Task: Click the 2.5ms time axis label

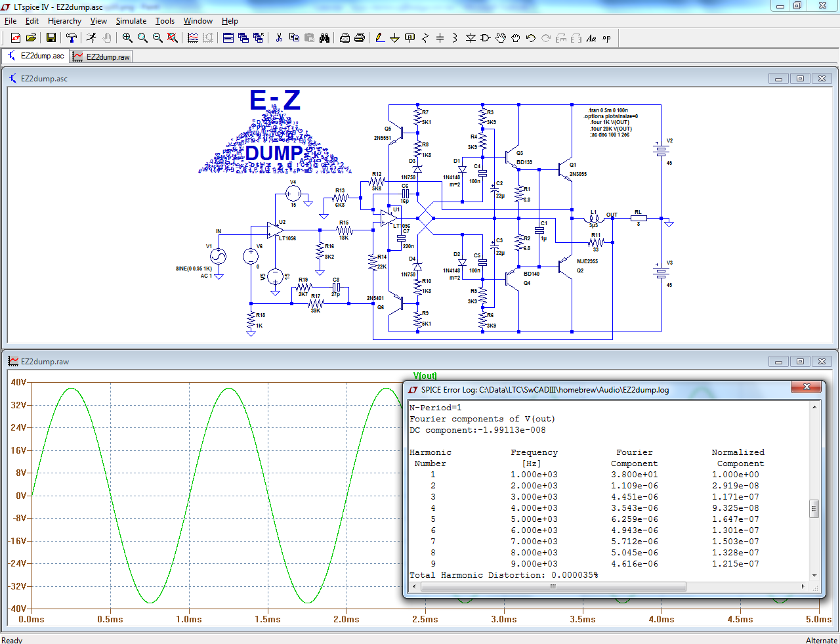Action: [x=425, y=619]
